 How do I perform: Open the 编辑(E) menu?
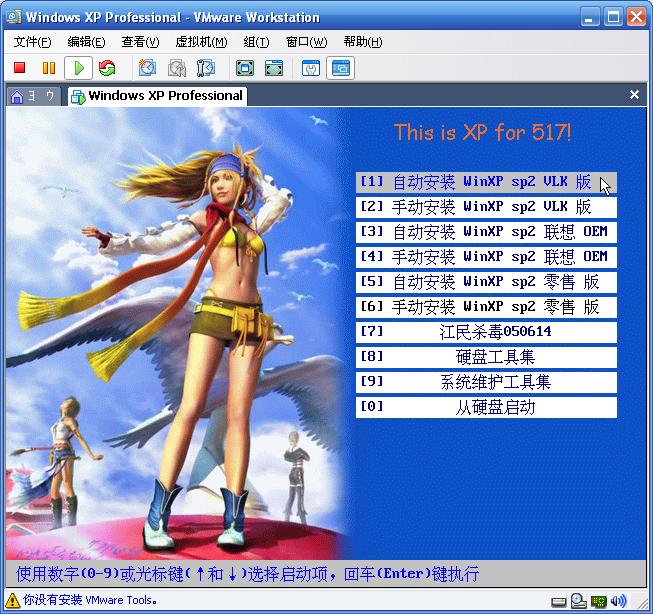pyautogui.click(x=86, y=42)
